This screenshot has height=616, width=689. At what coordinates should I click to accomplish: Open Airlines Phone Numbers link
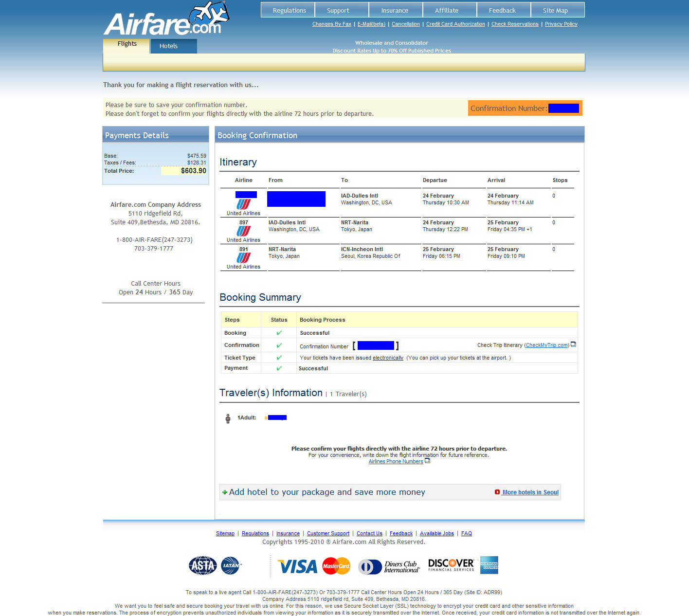coord(396,461)
